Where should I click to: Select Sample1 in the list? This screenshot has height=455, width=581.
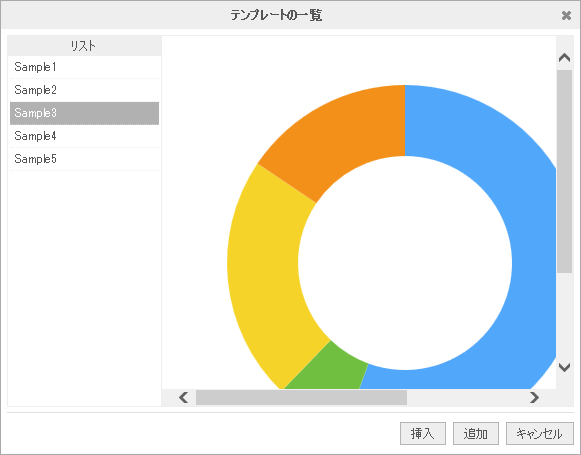point(84,67)
